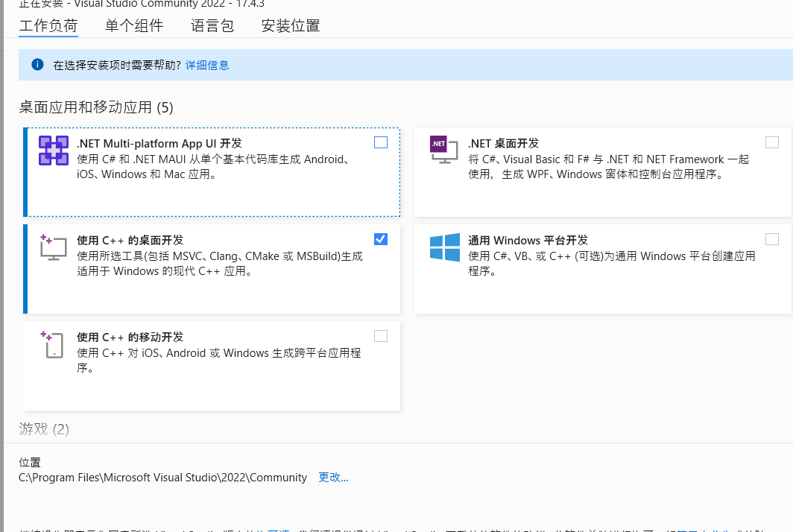Click the Windows logo of 通用 Windows 平台开发
The image size is (793, 532).
point(445,247)
